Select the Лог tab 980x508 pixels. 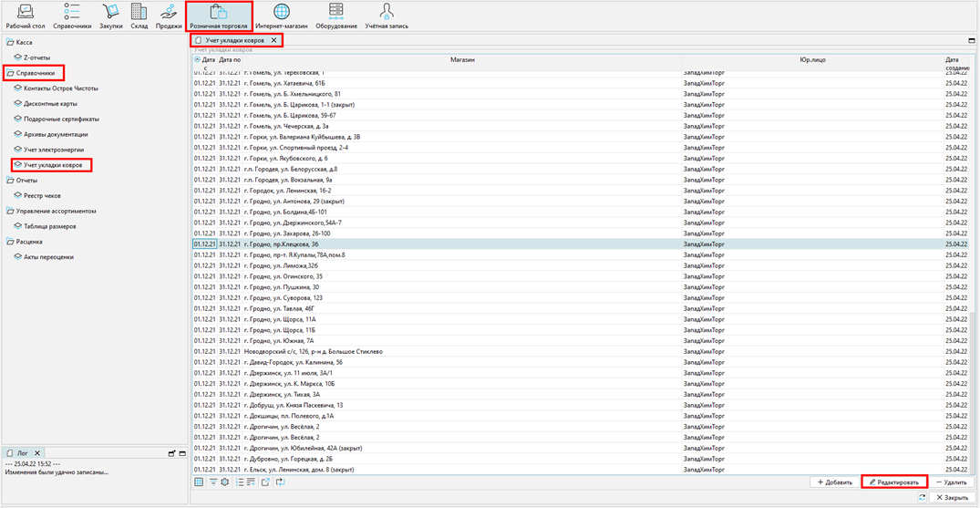tap(22, 453)
